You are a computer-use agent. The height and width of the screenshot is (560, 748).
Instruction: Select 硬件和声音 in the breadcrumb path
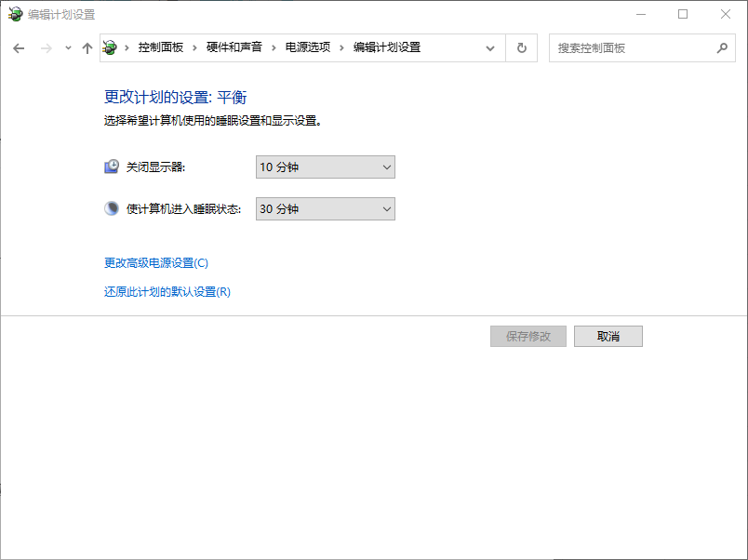[234, 47]
